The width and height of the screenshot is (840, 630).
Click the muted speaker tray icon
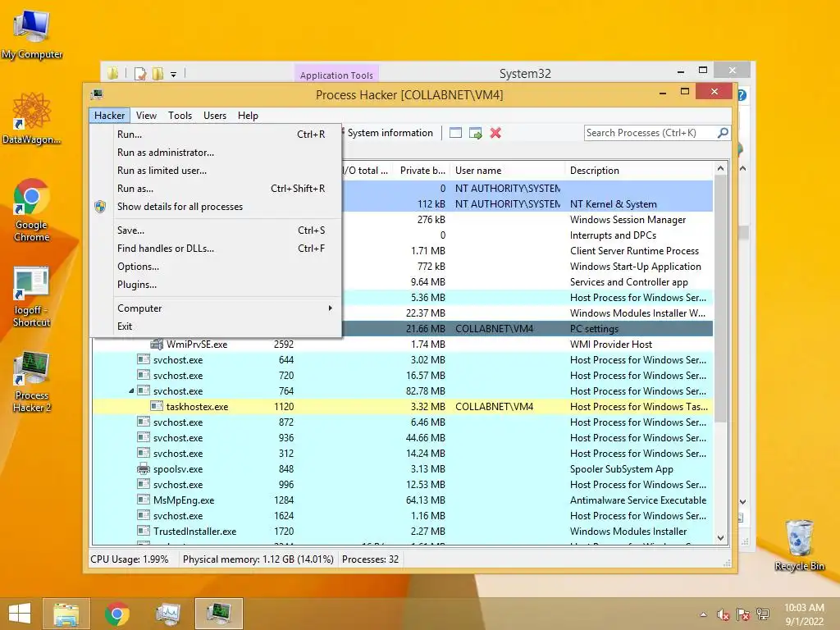click(724, 614)
